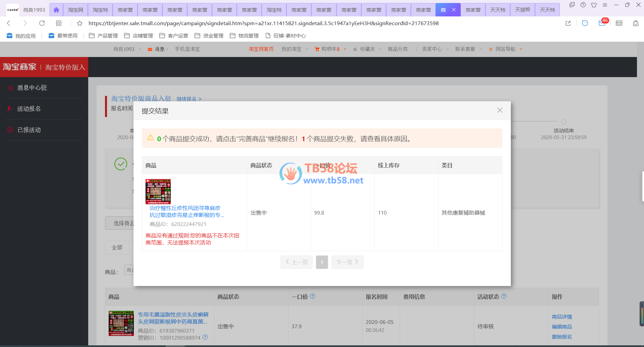
Task: Click the 活动报名 sidebar icon
Action: pos(10,109)
